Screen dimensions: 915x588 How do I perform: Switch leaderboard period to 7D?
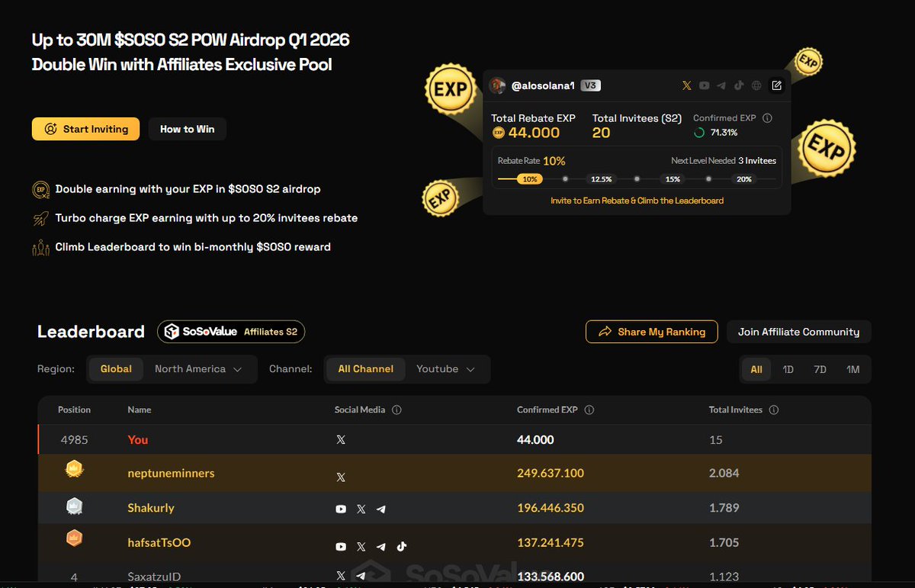coord(820,369)
